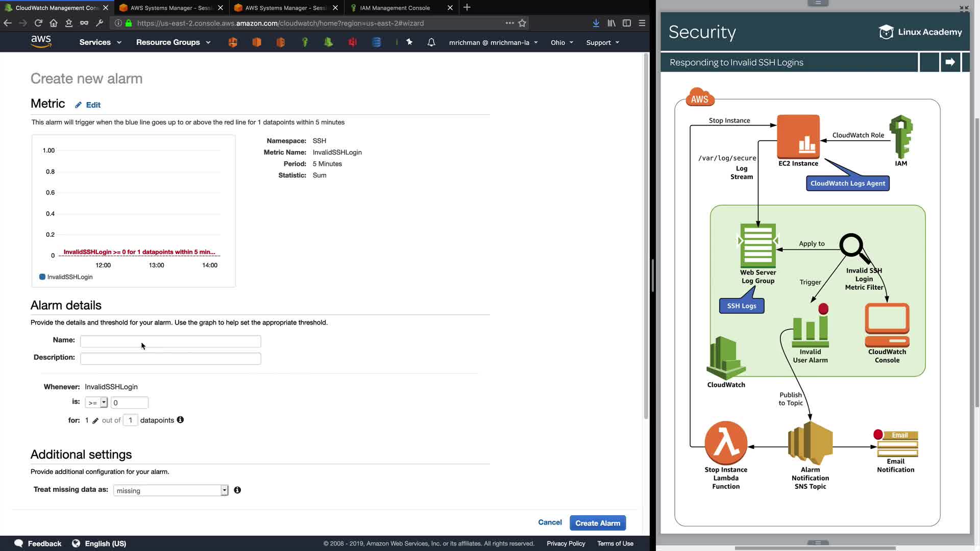Click the AWS logo home icon
This screenshot has width=980, height=551.
[x=41, y=42]
